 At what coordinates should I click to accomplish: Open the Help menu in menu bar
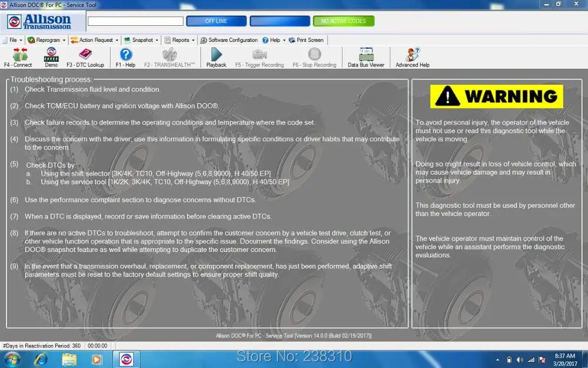pyautogui.click(x=274, y=40)
